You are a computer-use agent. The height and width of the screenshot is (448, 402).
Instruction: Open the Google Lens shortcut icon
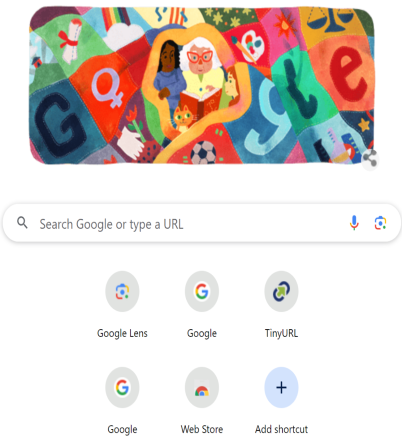pos(122,291)
